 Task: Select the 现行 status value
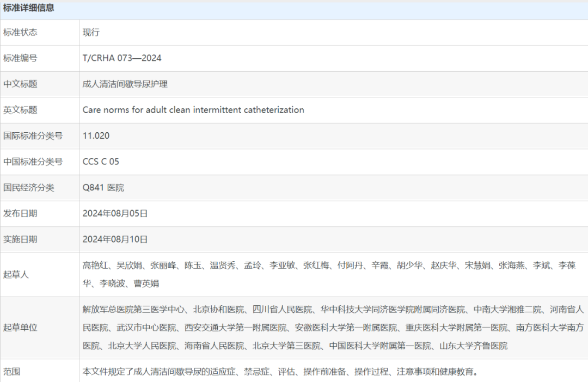pos(91,32)
